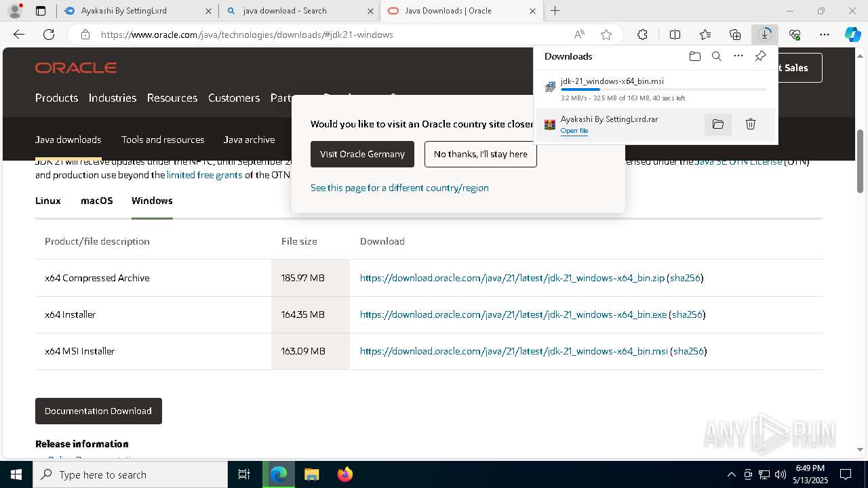The height and width of the screenshot is (488, 868).
Task: Switch to the java download Search tab
Action: pos(300,11)
